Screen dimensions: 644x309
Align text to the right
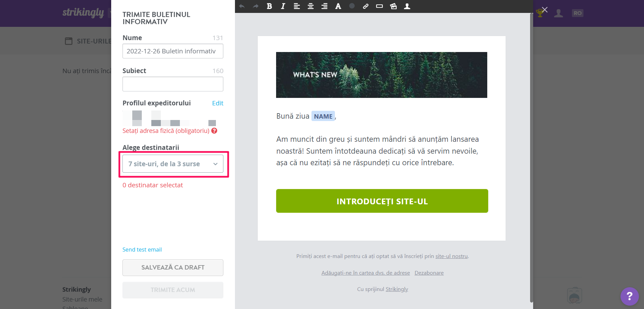click(x=324, y=6)
